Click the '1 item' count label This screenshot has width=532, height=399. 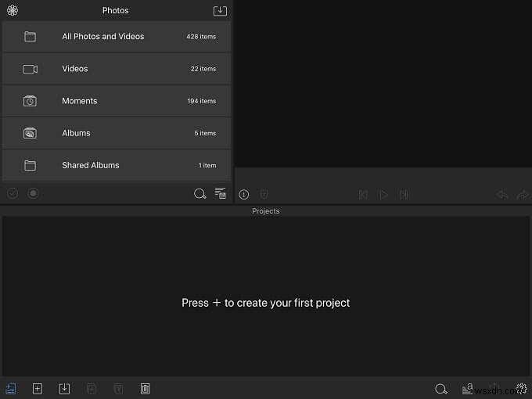[x=207, y=166]
